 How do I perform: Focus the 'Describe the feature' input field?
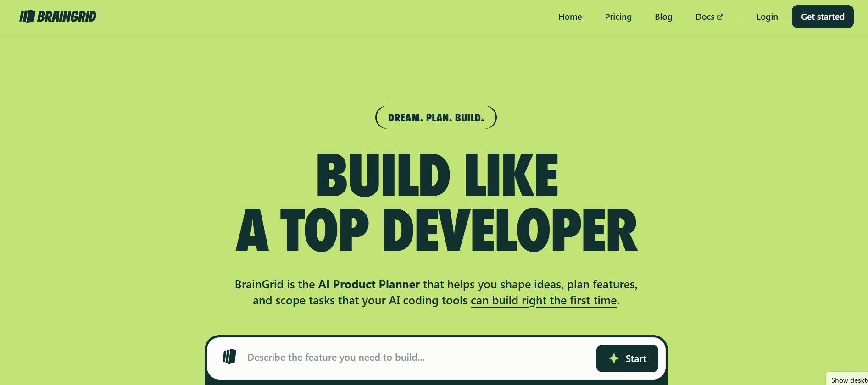tap(417, 357)
